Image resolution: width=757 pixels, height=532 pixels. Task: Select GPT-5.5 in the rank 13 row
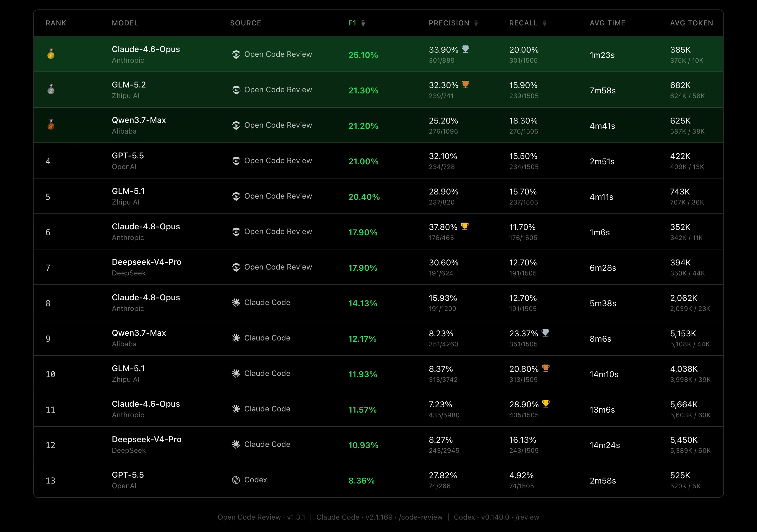127,475
